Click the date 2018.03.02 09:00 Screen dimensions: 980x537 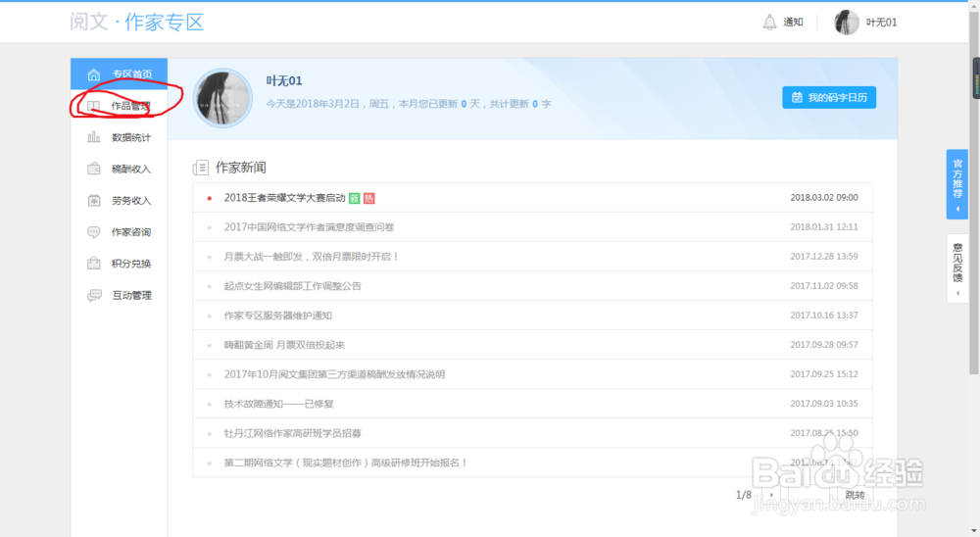pyautogui.click(x=824, y=198)
